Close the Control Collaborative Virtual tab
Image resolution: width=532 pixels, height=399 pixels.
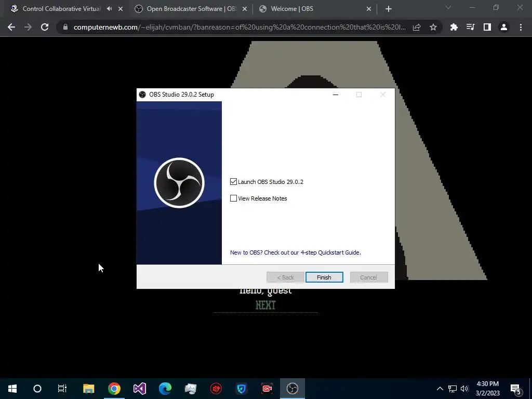click(x=121, y=9)
